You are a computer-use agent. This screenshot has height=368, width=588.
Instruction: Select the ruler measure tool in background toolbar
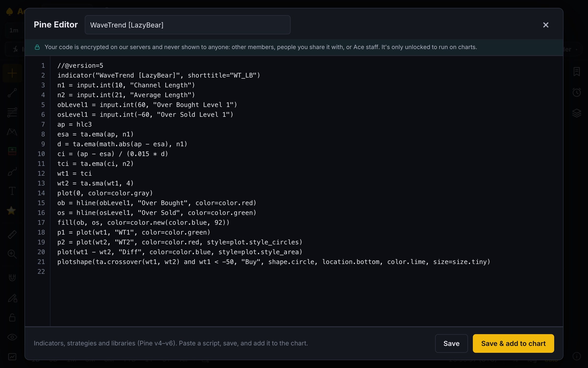[12, 235]
